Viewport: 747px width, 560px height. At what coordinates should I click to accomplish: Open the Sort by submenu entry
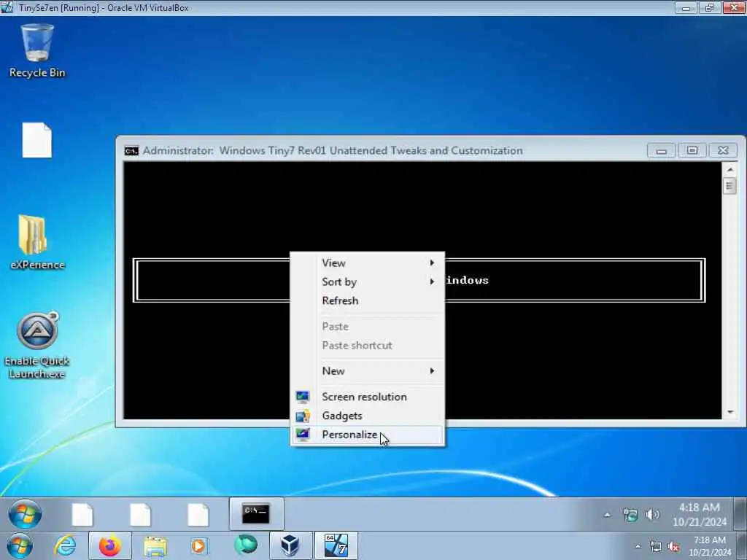(368, 282)
